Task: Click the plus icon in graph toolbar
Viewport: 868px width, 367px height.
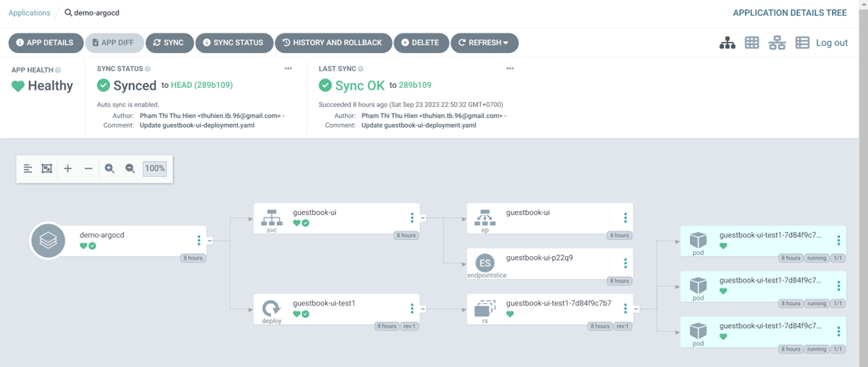Action: [67, 169]
